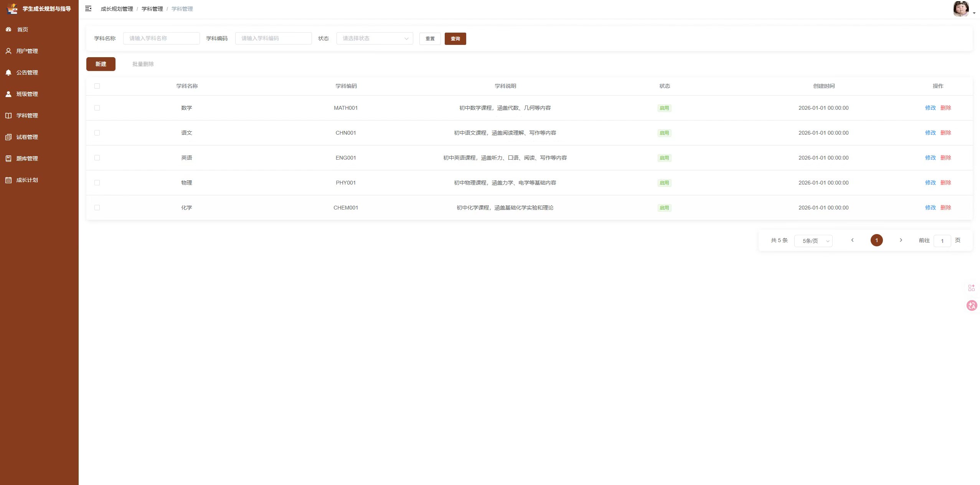Click 删除 for the 语文 row
The width and height of the screenshot is (980, 485).
945,133
